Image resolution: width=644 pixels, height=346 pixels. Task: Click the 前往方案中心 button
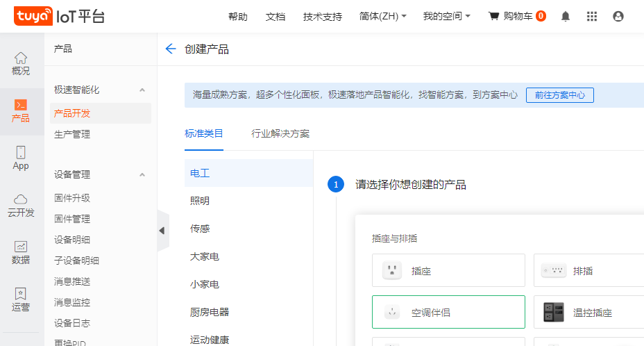pos(560,95)
